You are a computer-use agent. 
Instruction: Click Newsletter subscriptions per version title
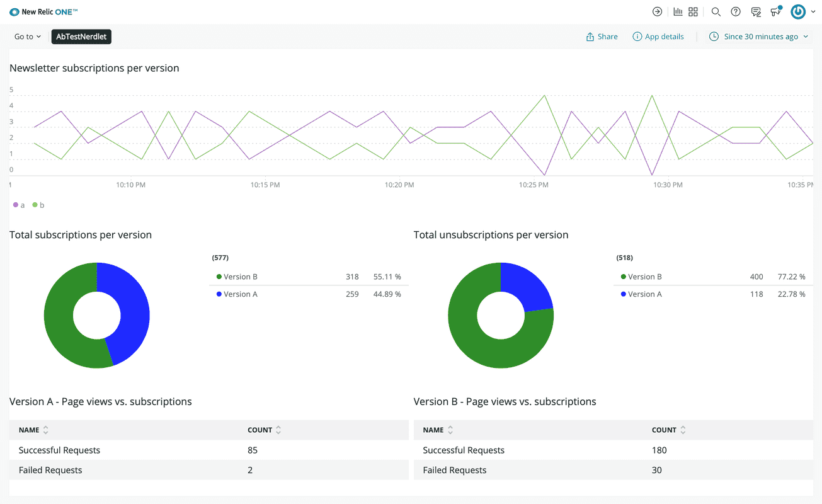tap(94, 68)
